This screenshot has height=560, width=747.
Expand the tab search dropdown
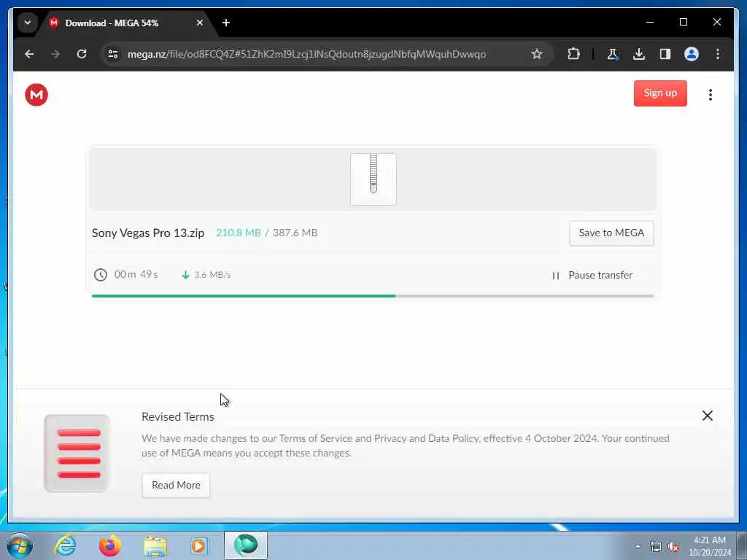(28, 23)
